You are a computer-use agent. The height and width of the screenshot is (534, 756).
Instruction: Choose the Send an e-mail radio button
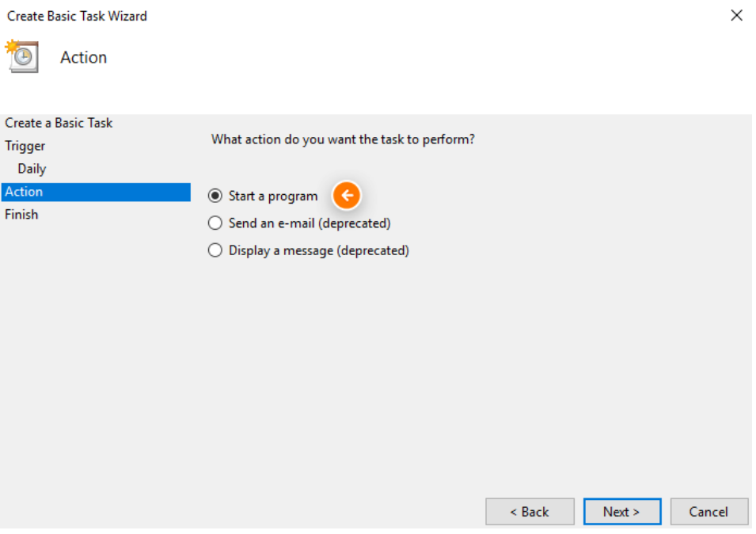[215, 223]
